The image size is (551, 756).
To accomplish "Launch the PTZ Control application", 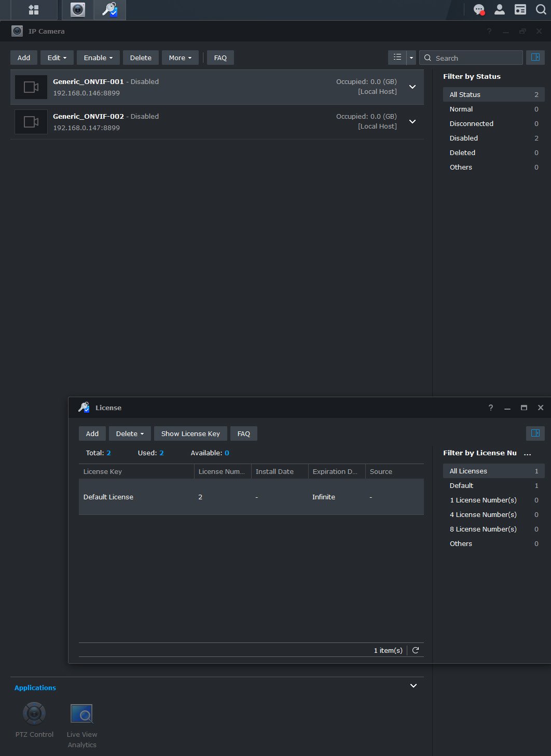I will tap(34, 714).
